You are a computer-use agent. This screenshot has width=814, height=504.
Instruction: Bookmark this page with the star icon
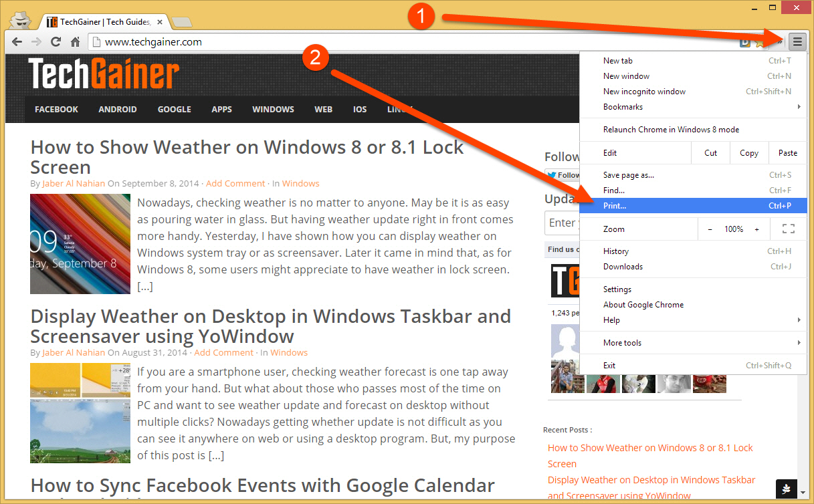point(760,41)
